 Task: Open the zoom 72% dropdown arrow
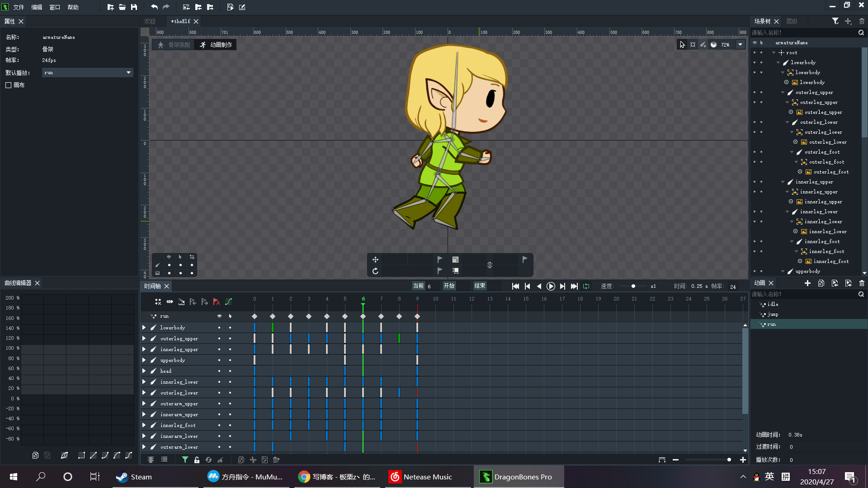tap(740, 44)
